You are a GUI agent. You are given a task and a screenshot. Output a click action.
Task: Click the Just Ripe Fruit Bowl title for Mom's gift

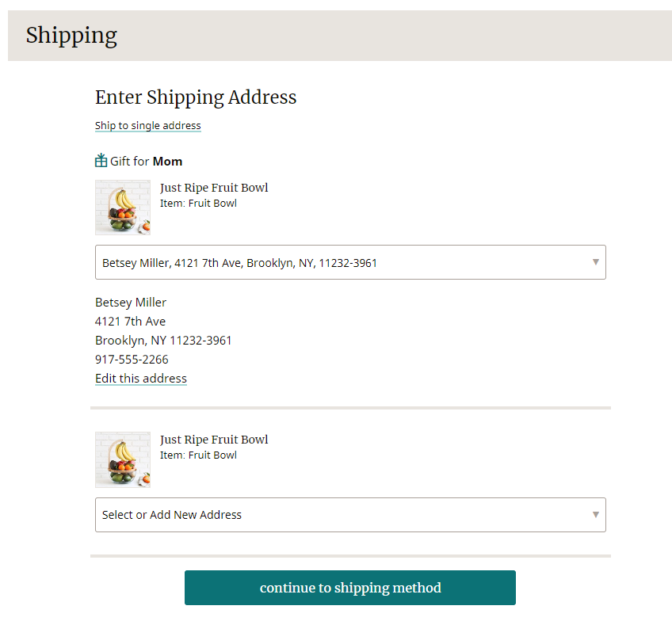(214, 188)
